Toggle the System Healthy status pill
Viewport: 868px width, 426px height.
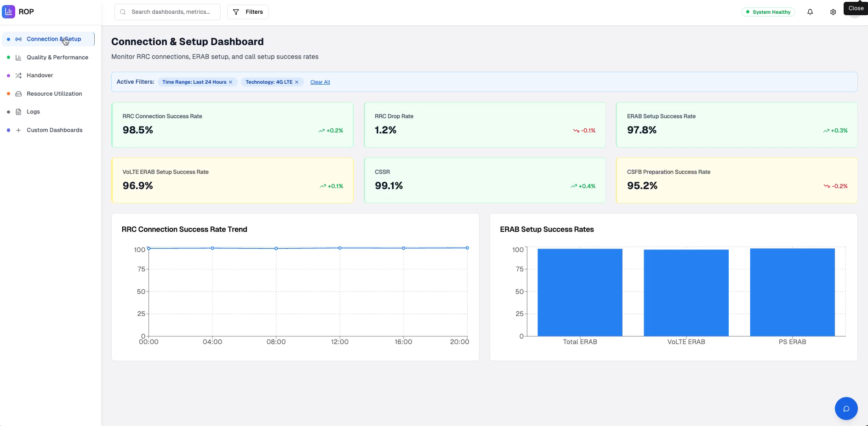coord(768,12)
